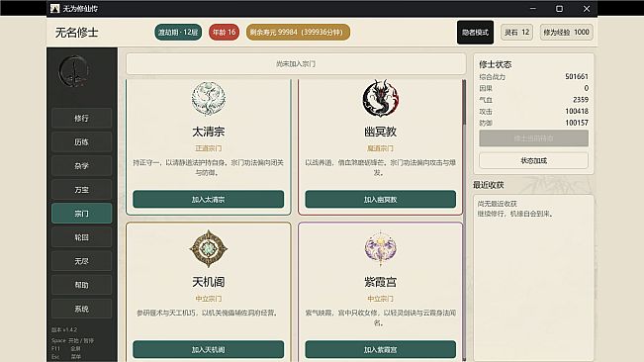Image resolution: width=644 pixels, height=362 pixels.
Task: Click the 太清宗 sect description text
Action: tap(208, 168)
